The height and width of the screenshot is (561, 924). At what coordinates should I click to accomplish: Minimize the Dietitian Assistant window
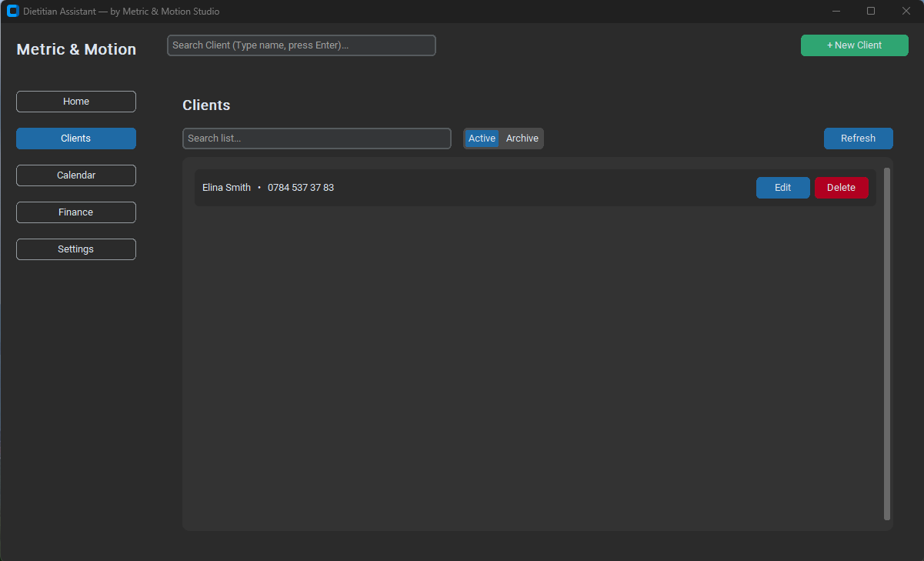pos(836,11)
